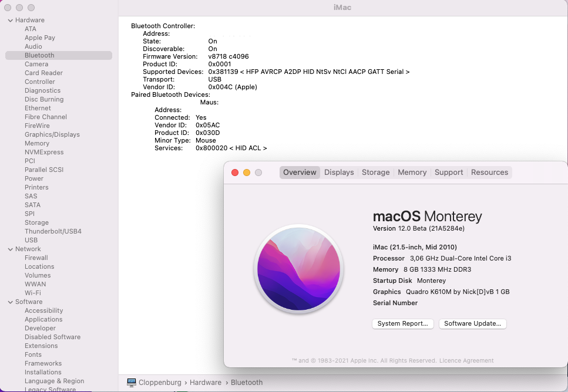568x392 pixels.
Task: Select Controller in the sidebar
Action: 40,82
